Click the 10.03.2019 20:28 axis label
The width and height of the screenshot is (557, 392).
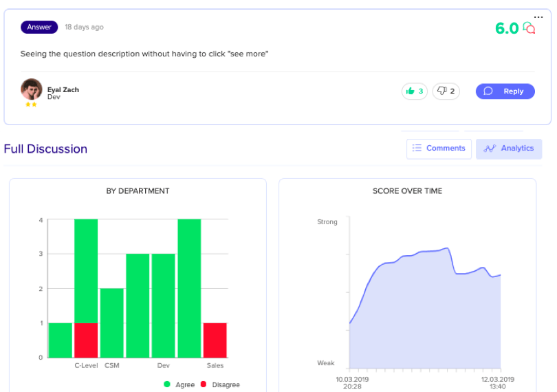pyautogui.click(x=352, y=383)
